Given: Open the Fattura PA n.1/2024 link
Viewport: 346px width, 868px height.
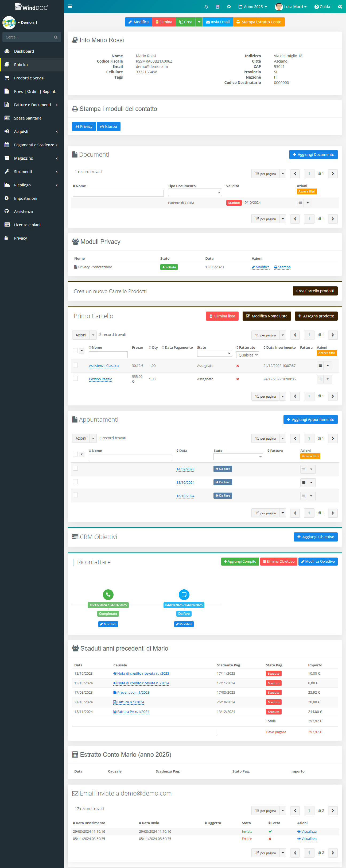Looking at the screenshot, I should (133, 712).
